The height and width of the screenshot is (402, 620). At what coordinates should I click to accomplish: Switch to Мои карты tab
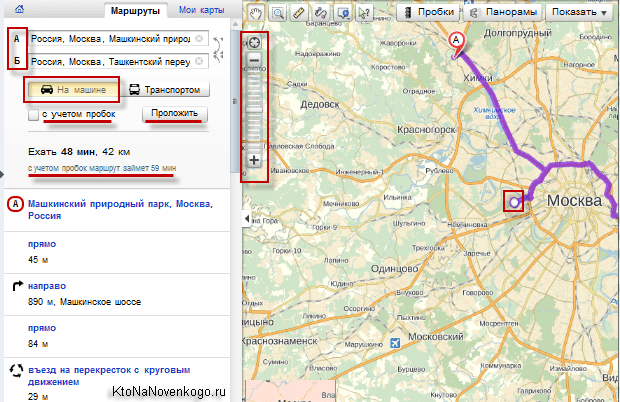[x=201, y=9]
